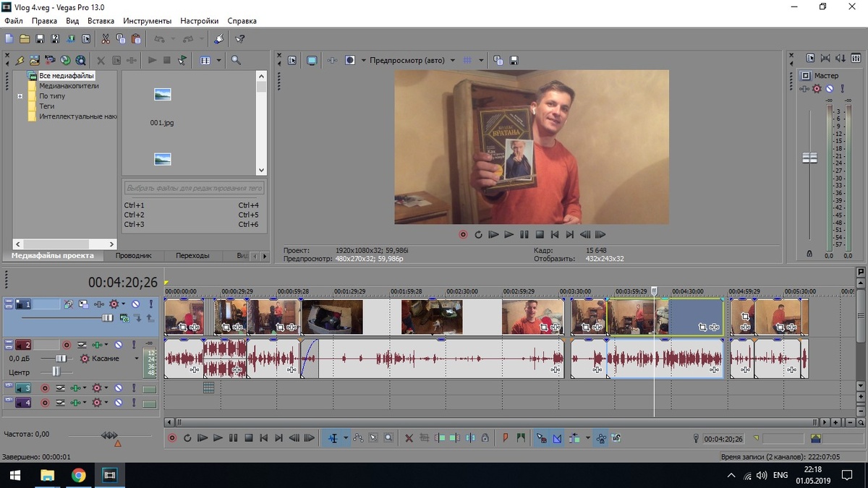Save the project with the floppy disk icon
The width and height of the screenshot is (868, 488).
40,38
